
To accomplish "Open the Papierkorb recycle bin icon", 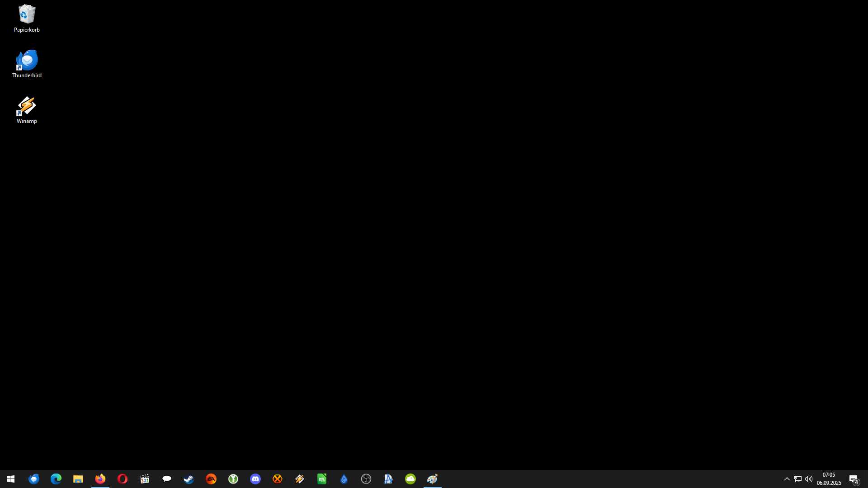I will 27,18.
